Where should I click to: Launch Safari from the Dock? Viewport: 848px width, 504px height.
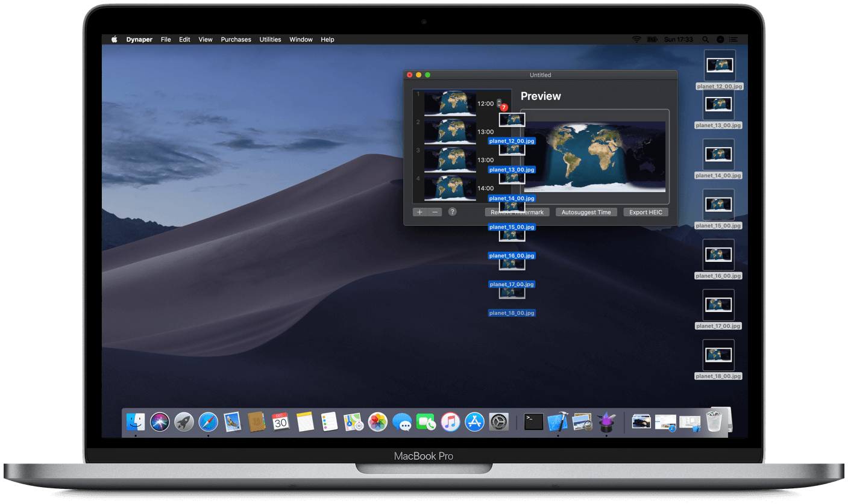(208, 422)
